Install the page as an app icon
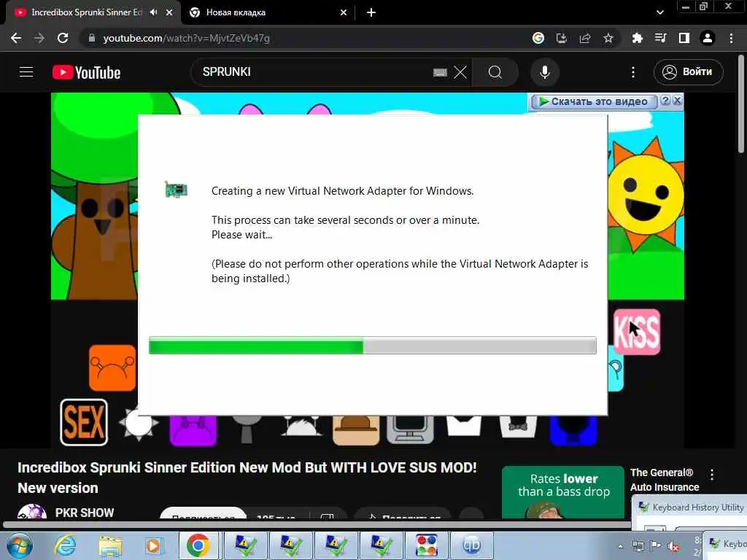 (x=562, y=38)
